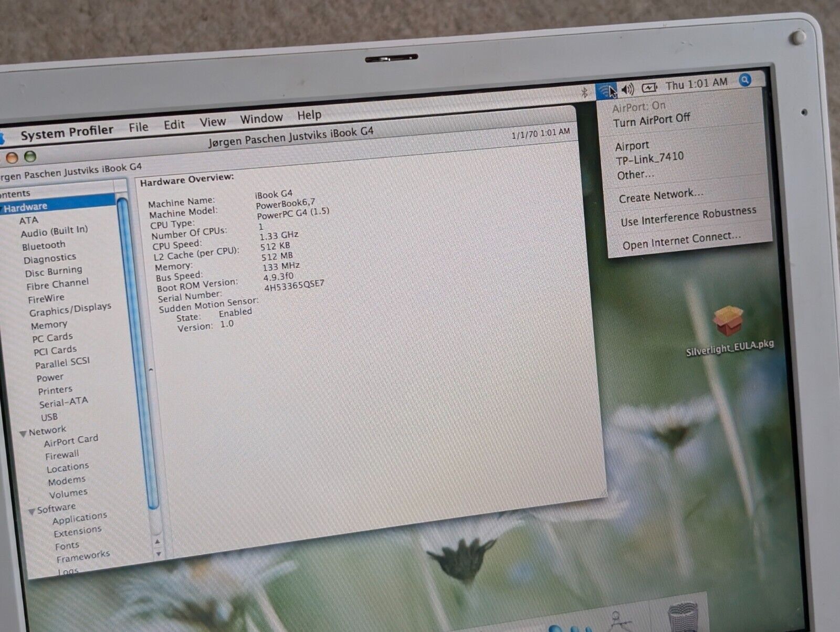Open the System Profiler application menu

pos(67,132)
